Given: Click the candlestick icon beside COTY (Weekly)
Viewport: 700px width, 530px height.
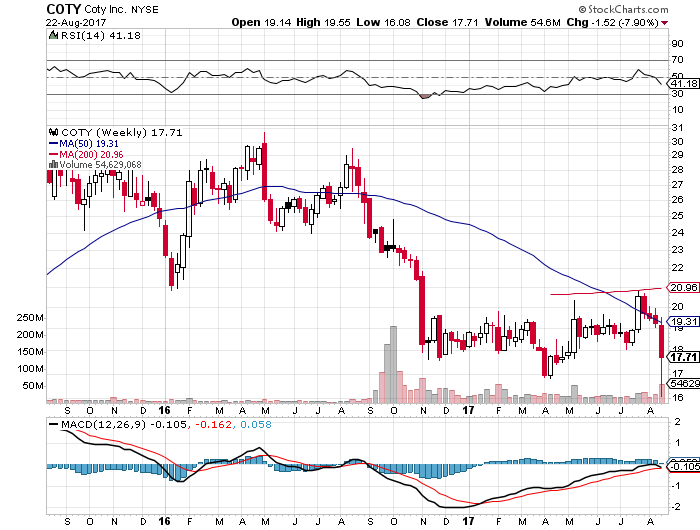Looking at the screenshot, I should tap(54, 131).
